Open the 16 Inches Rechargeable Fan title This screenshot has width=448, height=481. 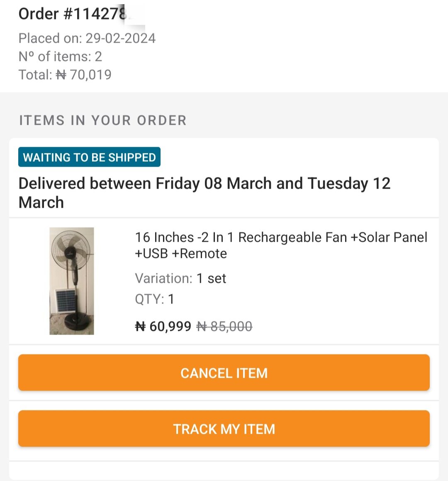281,245
